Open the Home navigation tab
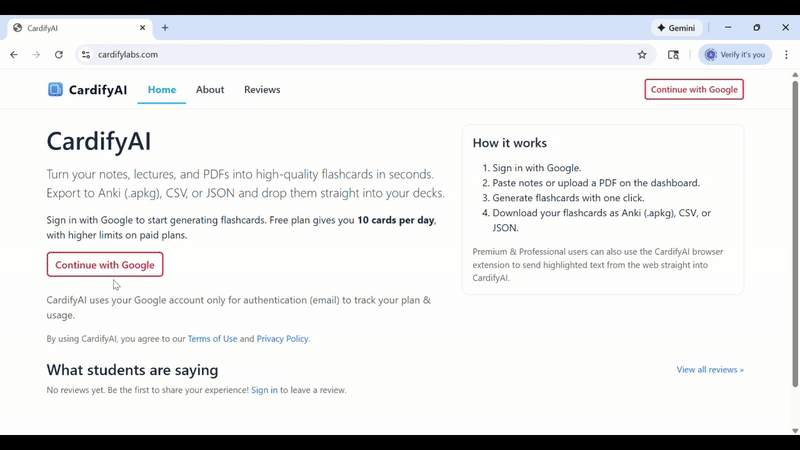The width and height of the screenshot is (800, 450). click(x=162, y=89)
